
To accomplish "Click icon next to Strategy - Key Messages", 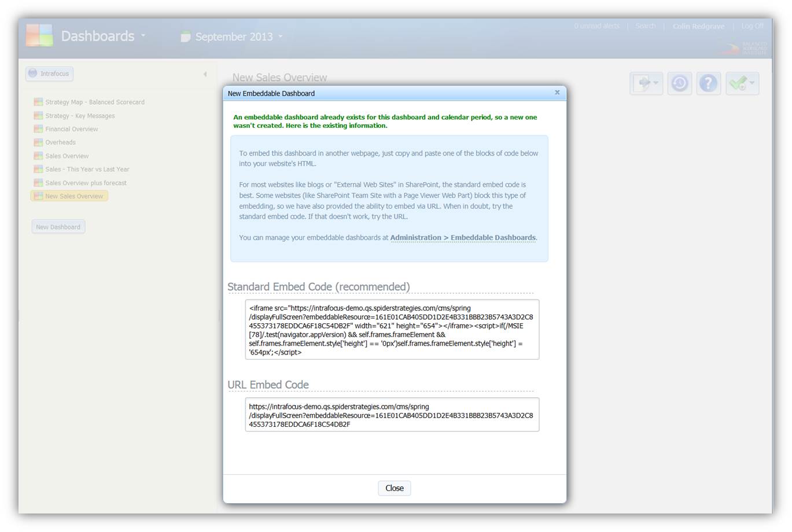I will click(38, 116).
